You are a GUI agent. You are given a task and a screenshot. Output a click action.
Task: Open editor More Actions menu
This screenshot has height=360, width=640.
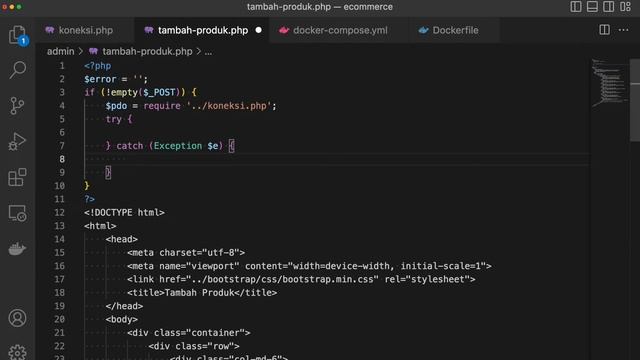click(x=623, y=30)
